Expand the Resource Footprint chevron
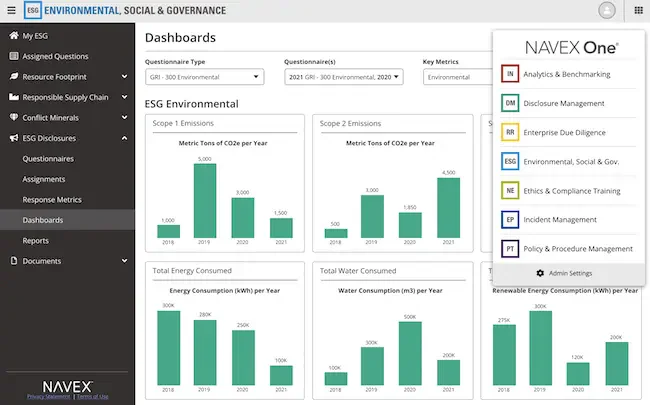The image size is (650, 405). coord(124,76)
